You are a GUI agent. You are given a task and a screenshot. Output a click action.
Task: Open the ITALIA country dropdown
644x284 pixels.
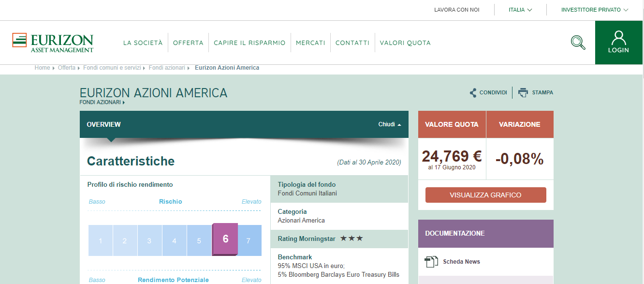[520, 10]
